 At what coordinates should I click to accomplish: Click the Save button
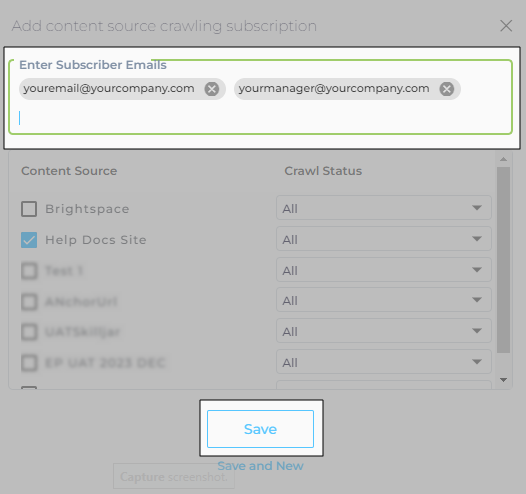260,429
